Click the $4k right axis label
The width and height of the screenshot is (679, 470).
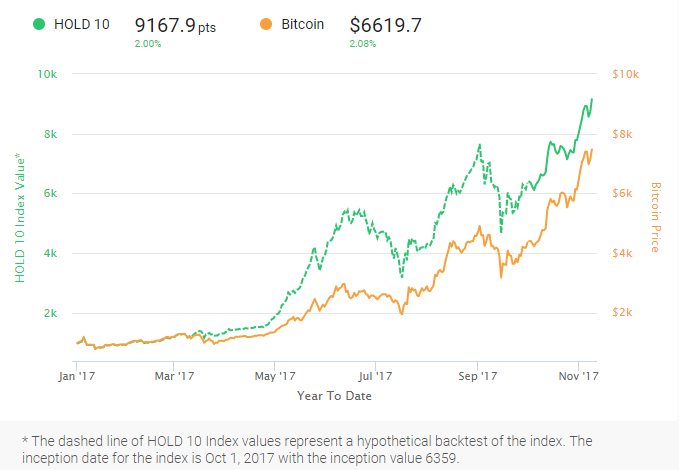[622, 253]
